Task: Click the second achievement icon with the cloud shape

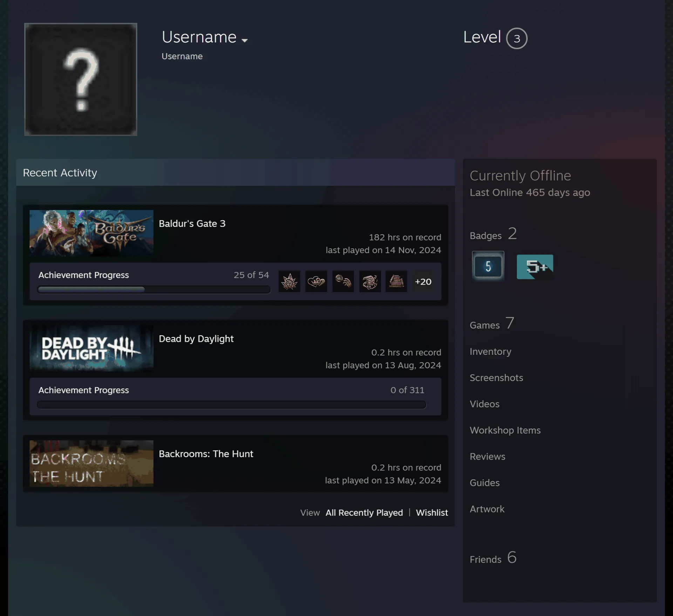Action: tap(316, 281)
